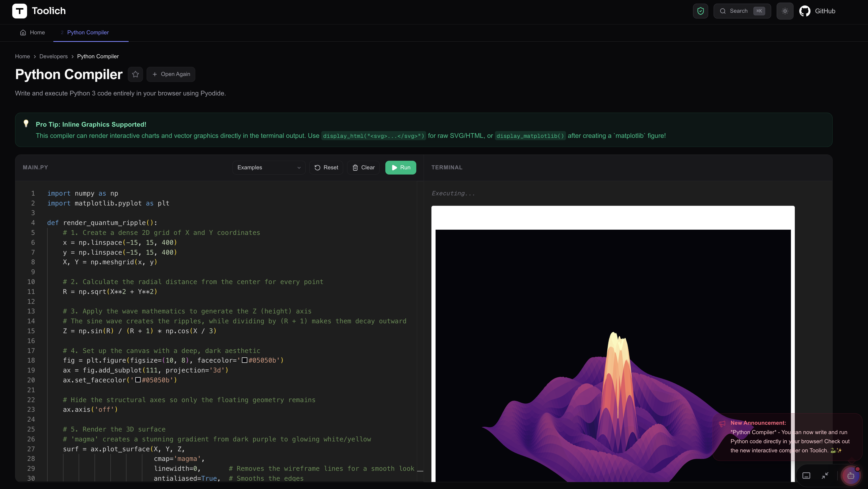Image resolution: width=868 pixels, height=489 pixels.
Task: Click the Open Again button
Action: 171,74
